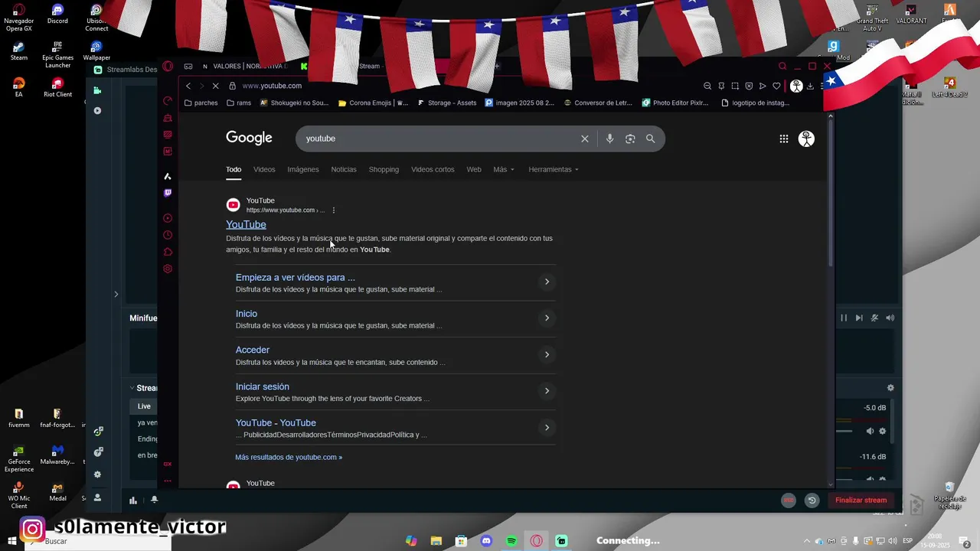Viewport: 980px width, 551px height.
Task: Mute the -5.0 dB audio source speaker
Action: coord(870,431)
